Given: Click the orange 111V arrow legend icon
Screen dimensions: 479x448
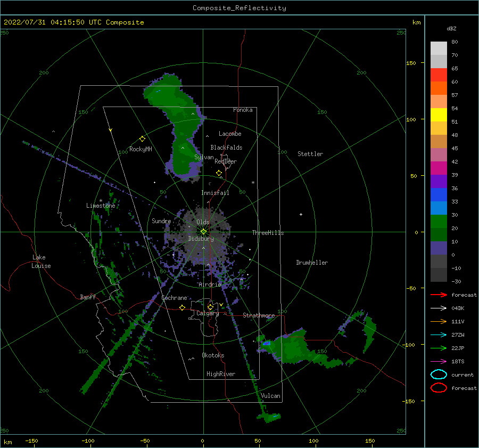Looking at the screenshot, I should coord(439,321).
